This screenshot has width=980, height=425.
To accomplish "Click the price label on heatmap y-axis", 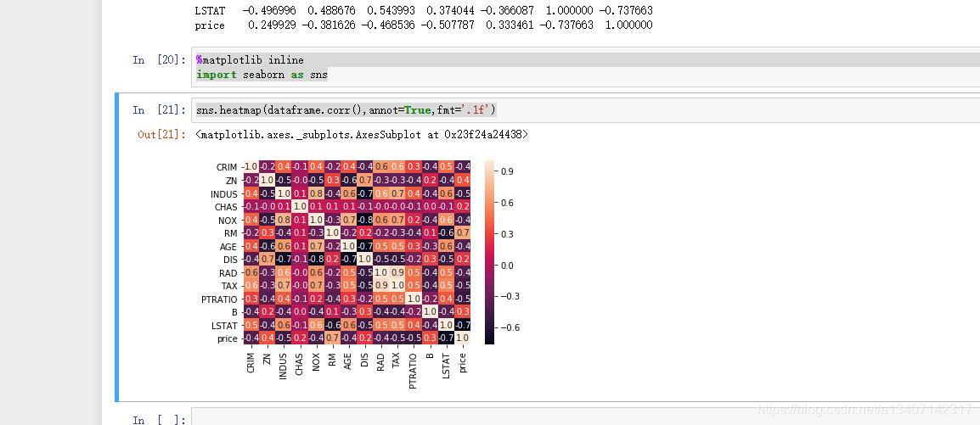I will tap(227, 338).
